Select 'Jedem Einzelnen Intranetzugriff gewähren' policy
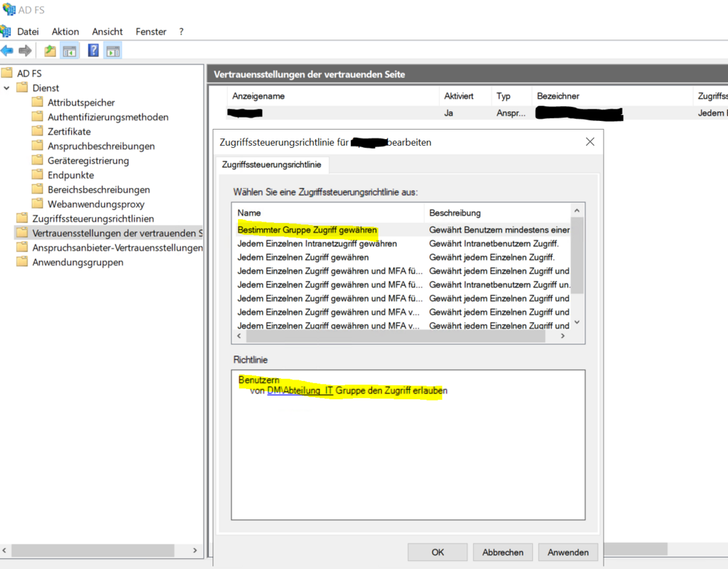Screen dimensions: 728x569 click(x=317, y=243)
